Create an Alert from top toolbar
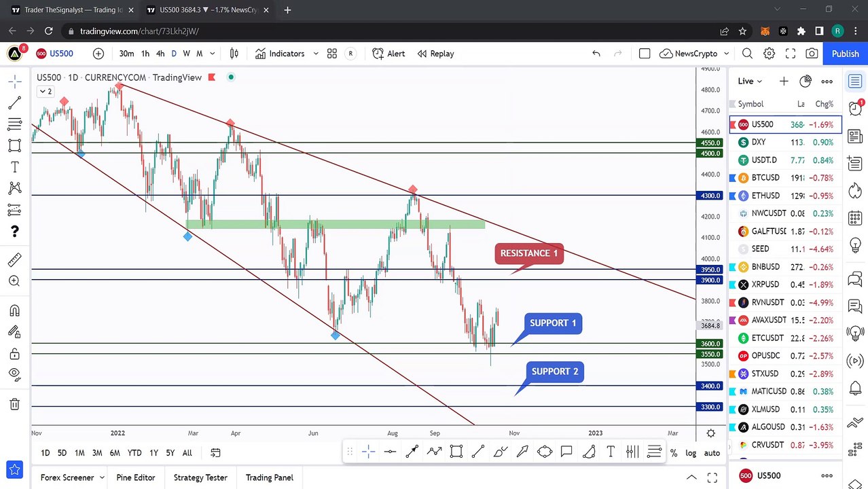This screenshot has width=868, height=489. click(388, 54)
